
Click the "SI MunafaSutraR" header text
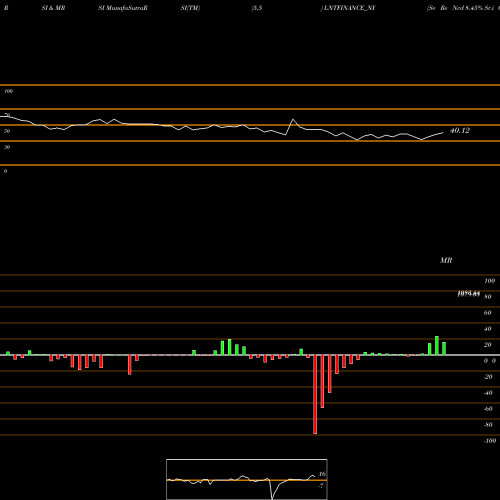click(123, 8)
